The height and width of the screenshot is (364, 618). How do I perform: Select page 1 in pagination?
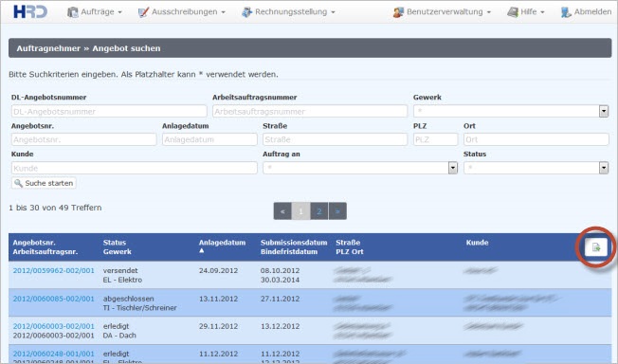pyautogui.click(x=300, y=211)
